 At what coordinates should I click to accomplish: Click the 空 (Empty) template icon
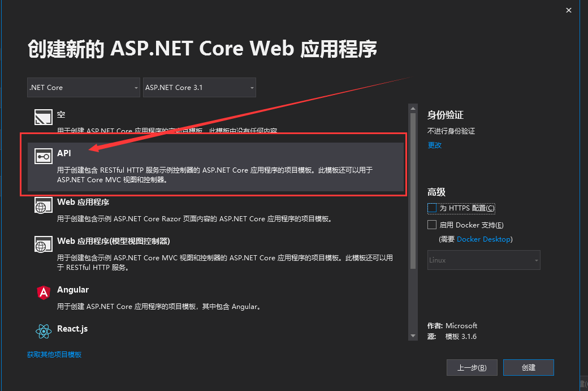(43, 117)
